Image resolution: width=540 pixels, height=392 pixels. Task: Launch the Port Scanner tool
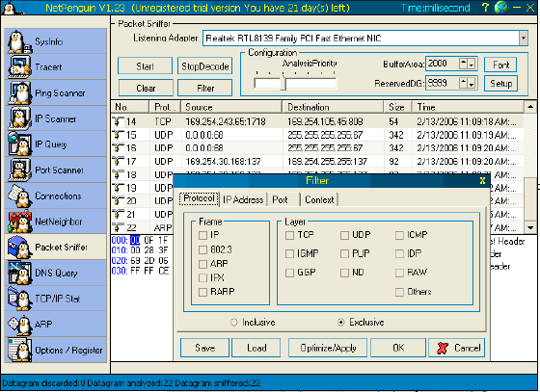click(x=56, y=170)
